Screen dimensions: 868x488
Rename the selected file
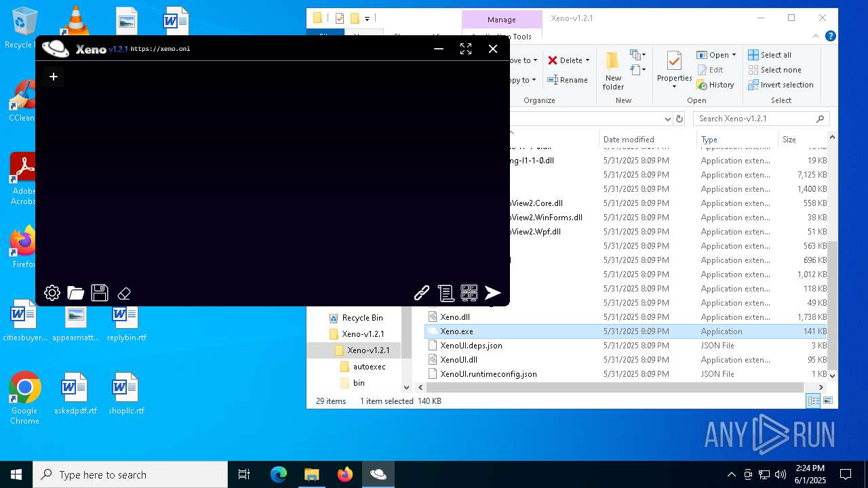(568, 80)
